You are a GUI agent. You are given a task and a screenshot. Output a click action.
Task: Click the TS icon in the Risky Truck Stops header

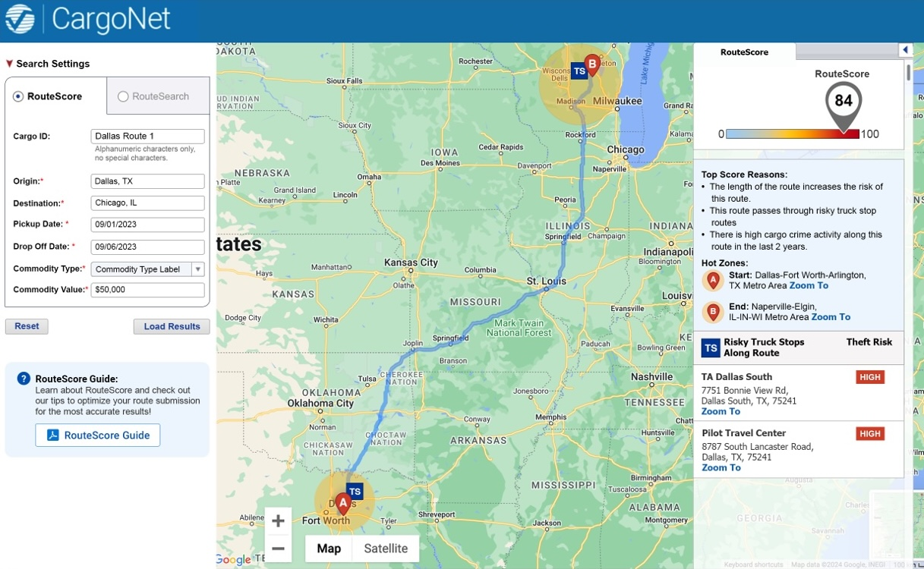point(710,347)
